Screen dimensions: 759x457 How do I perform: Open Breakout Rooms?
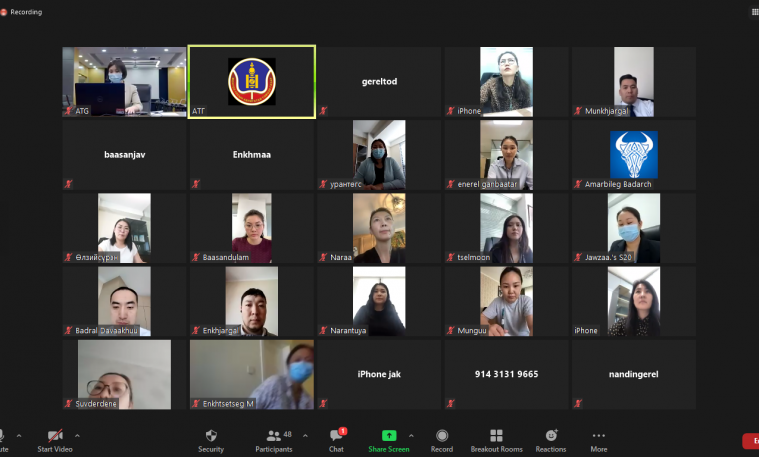496,440
